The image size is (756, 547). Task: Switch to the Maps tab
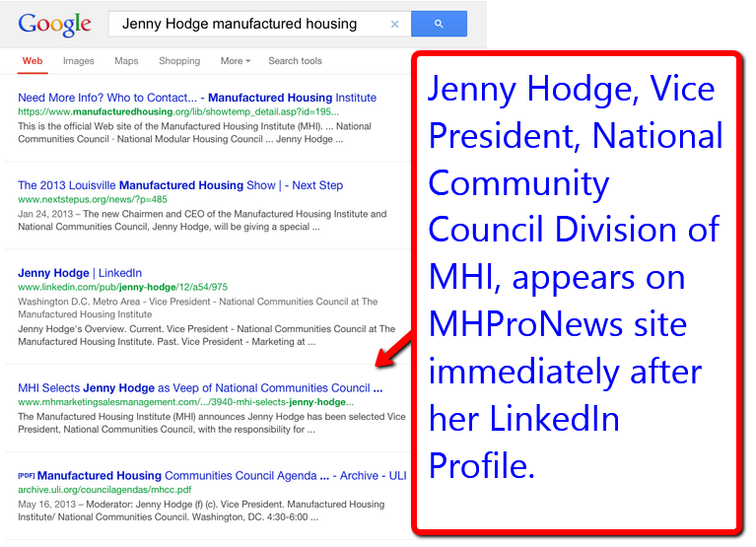(x=126, y=61)
